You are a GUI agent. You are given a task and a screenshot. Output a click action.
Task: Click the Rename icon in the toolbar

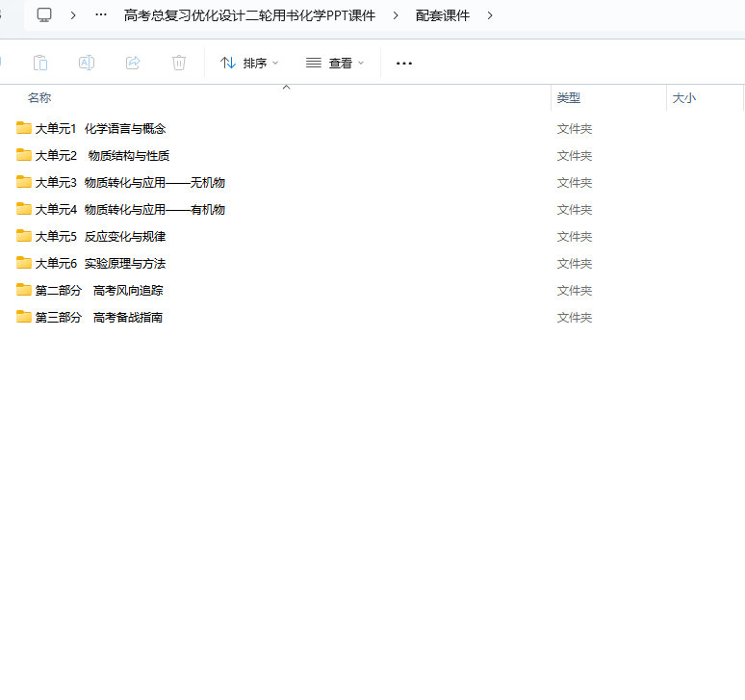coord(87,63)
